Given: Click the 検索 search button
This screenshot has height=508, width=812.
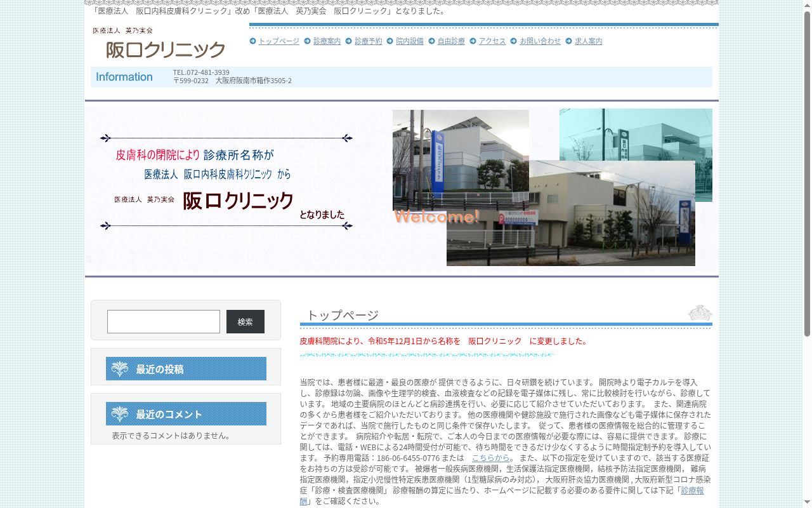Looking at the screenshot, I should pyautogui.click(x=246, y=321).
